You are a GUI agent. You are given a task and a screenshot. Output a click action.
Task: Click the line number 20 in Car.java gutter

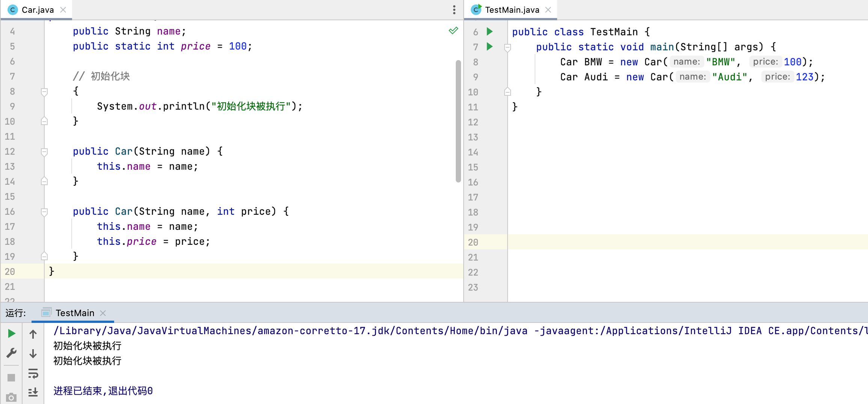(10, 271)
